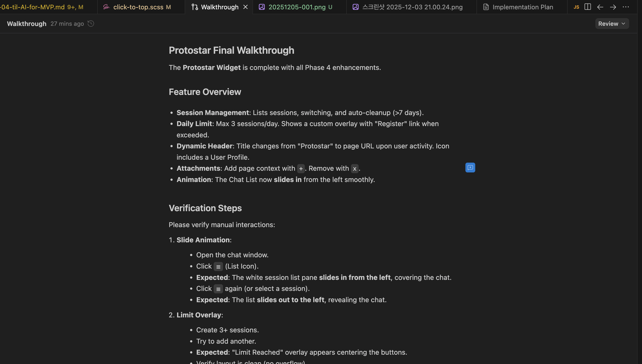642x364 pixels.
Task: Click the Verification Steps heading
Action: (x=205, y=208)
